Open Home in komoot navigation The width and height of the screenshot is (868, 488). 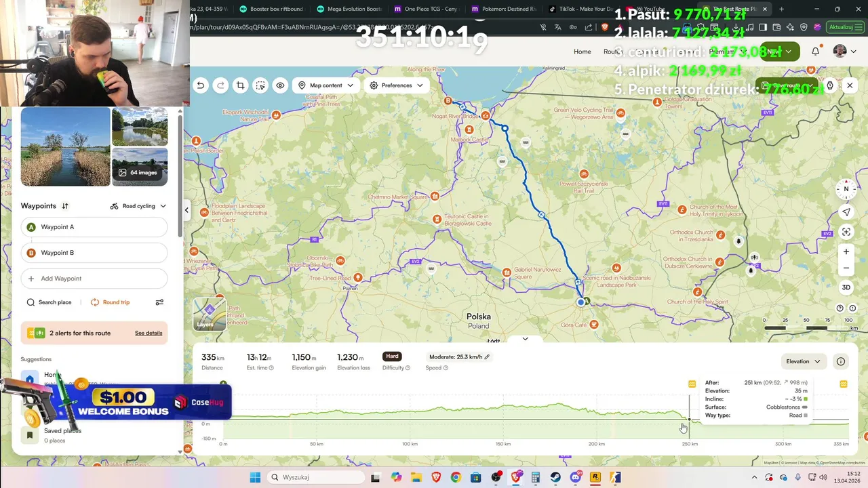[x=582, y=52]
